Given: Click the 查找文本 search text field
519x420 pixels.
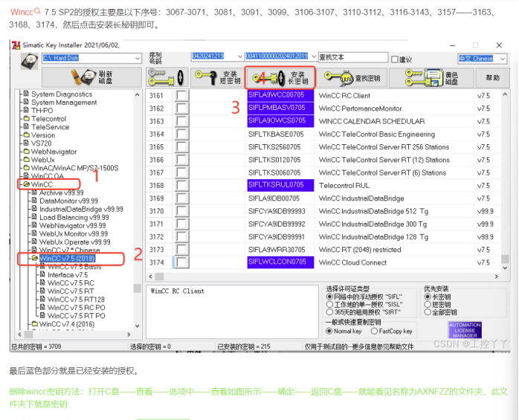Looking at the screenshot, I should [353, 57].
